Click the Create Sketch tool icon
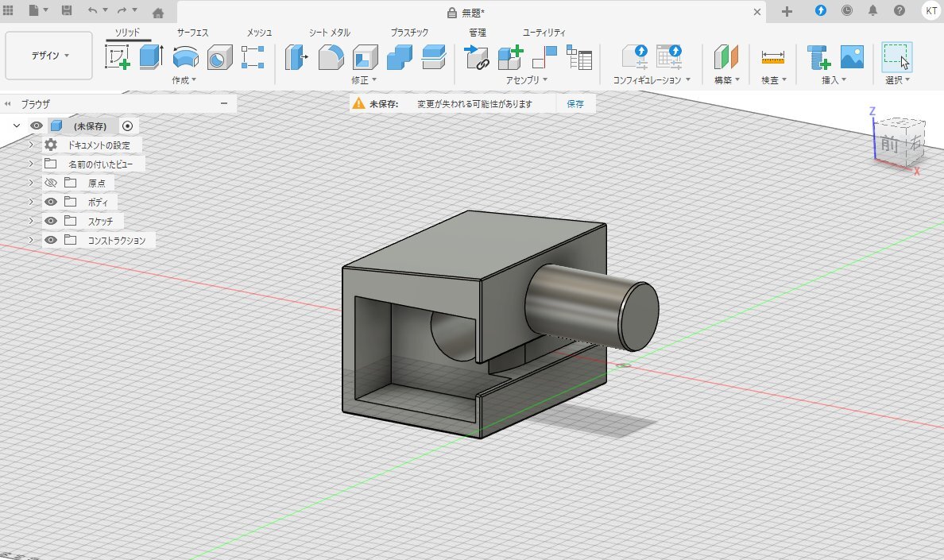 (x=118, y=57)
